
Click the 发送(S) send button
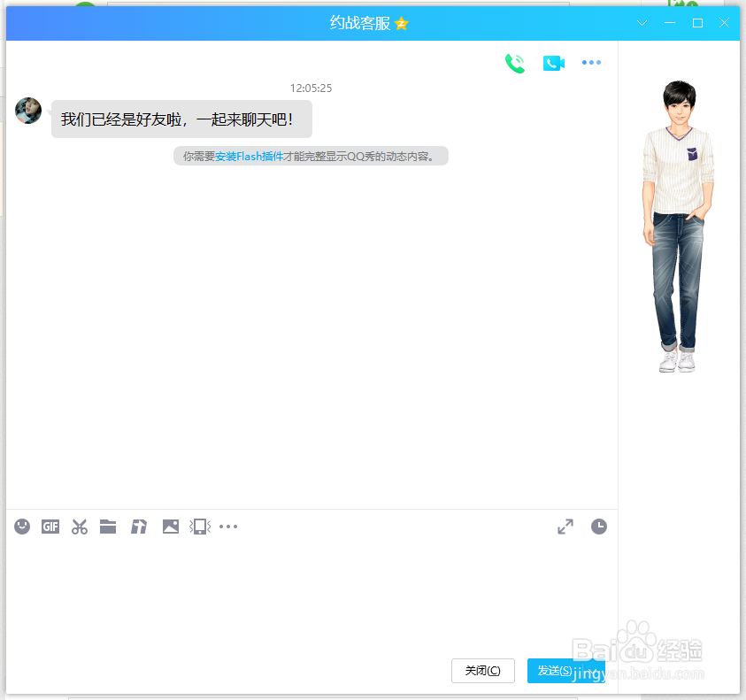click(x=555, y=671)
